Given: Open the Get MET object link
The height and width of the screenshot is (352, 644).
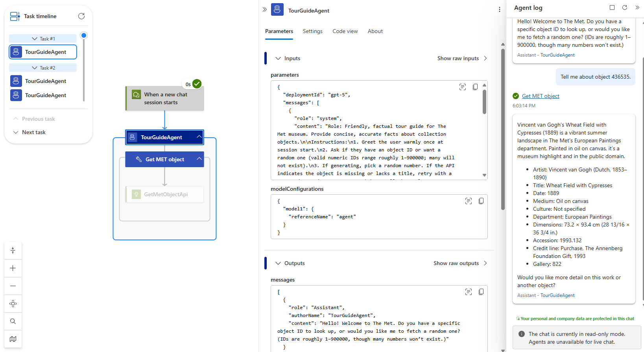Looking at the screenshot, I should tap(540, 96).
